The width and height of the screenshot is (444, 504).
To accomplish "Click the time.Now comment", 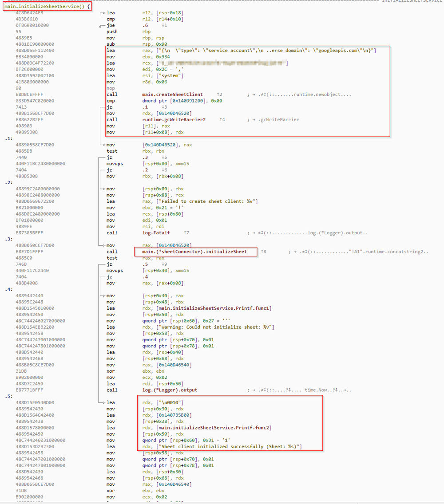I will 316,390.
